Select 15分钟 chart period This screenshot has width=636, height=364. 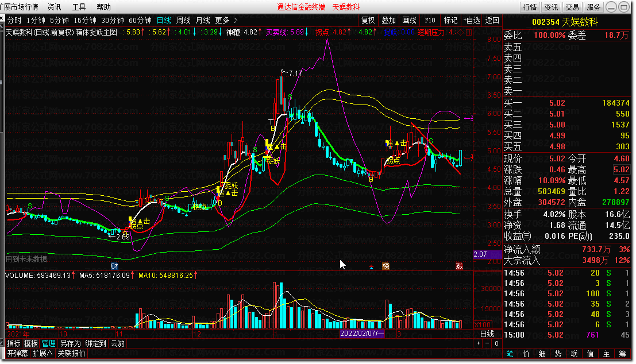coord(85,20)
